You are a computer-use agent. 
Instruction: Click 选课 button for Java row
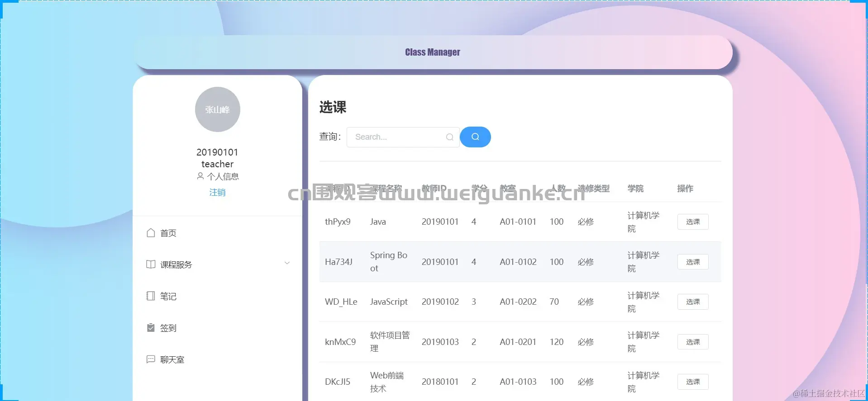click(x=693, y=222)
